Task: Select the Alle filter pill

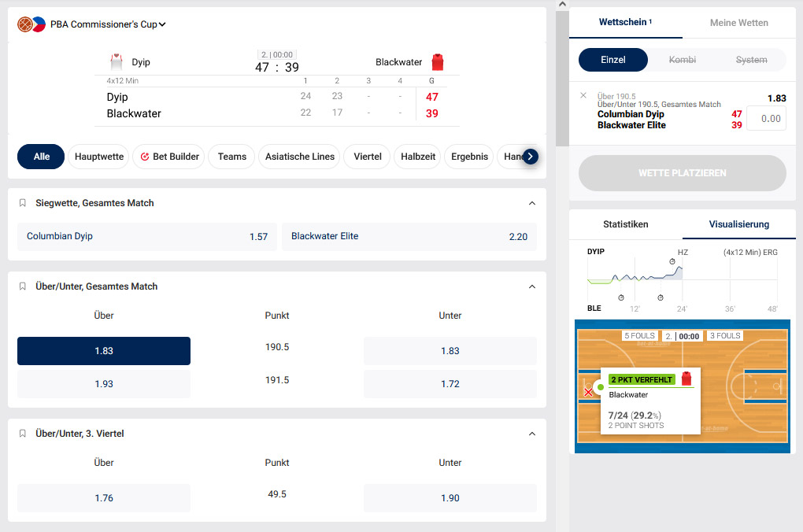Action: pos(41,157)
